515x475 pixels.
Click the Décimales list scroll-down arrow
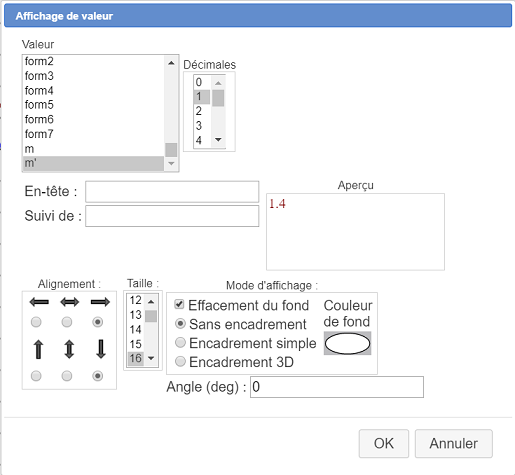click(x=218, y=140)
